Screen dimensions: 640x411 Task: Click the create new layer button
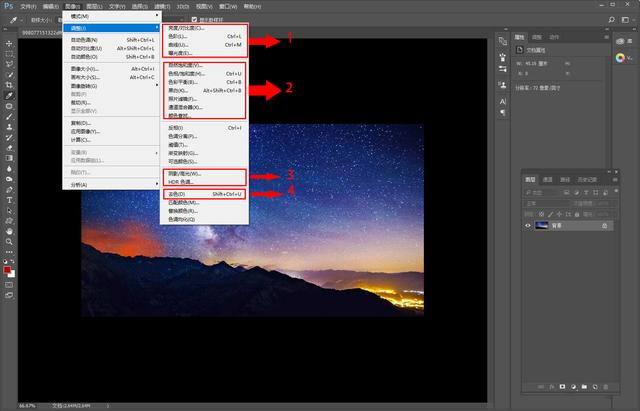click(595, 387)
